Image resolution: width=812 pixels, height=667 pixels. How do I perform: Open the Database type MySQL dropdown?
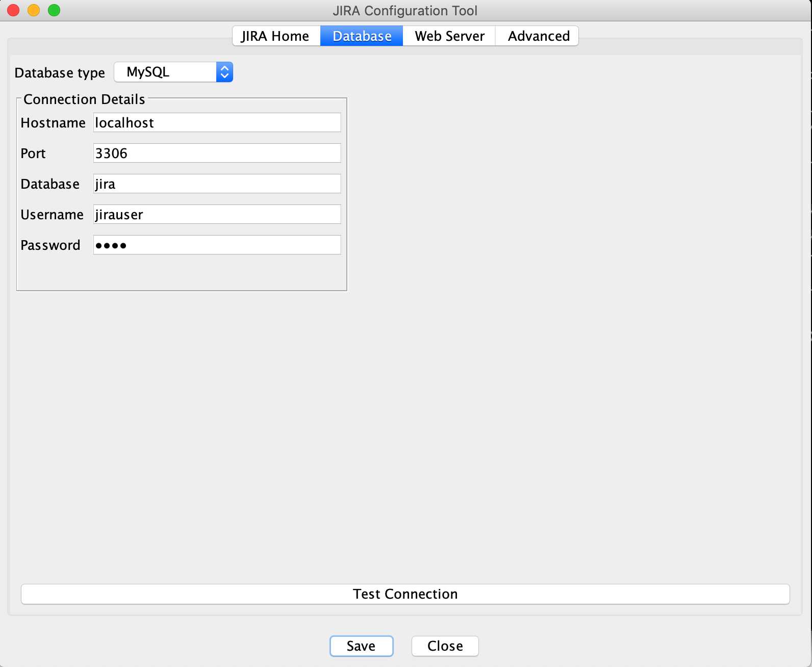[x=173, y=72]
